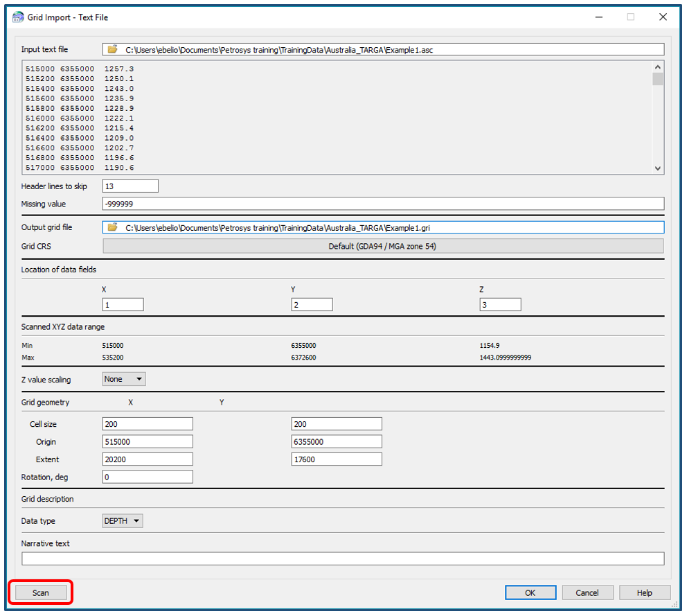Click the Cancel button
Viewport: 687px width, 616px height.
[587, 592]
